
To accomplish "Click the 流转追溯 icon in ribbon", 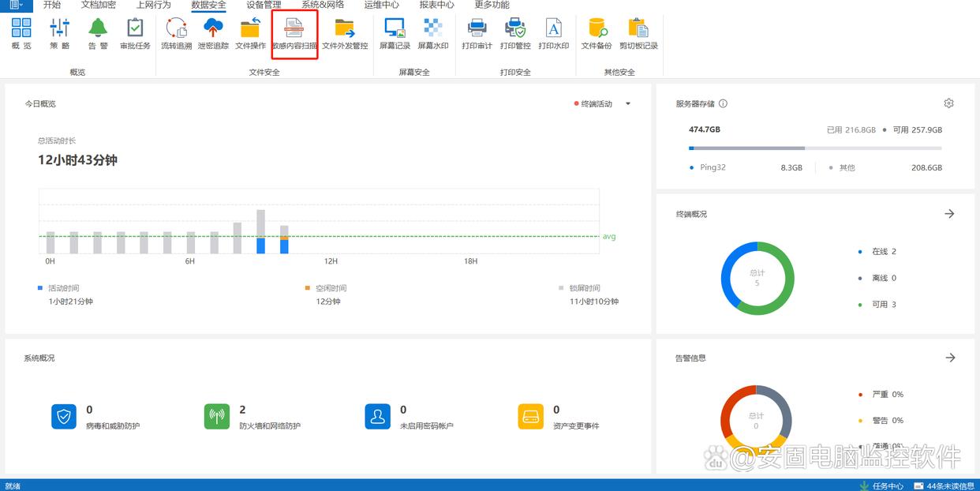I will point(176,33).
